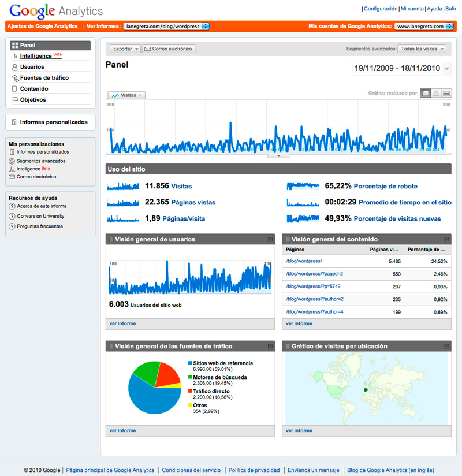Image resolution: width=462 pixels, height=476 pixels.
Task: Click ver informe under ubicación map widget
Action: pos(299,431)
